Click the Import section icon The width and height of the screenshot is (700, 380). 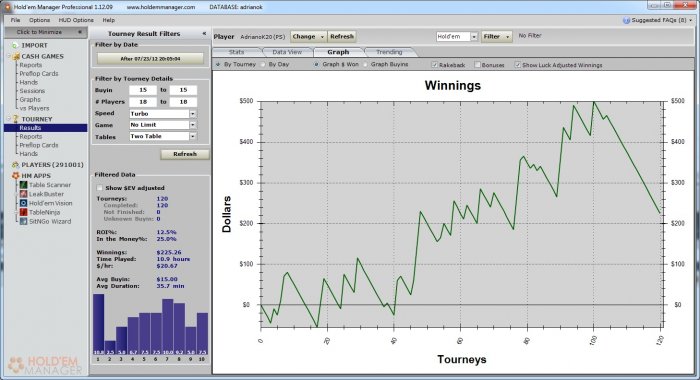[x=15, y=46]
